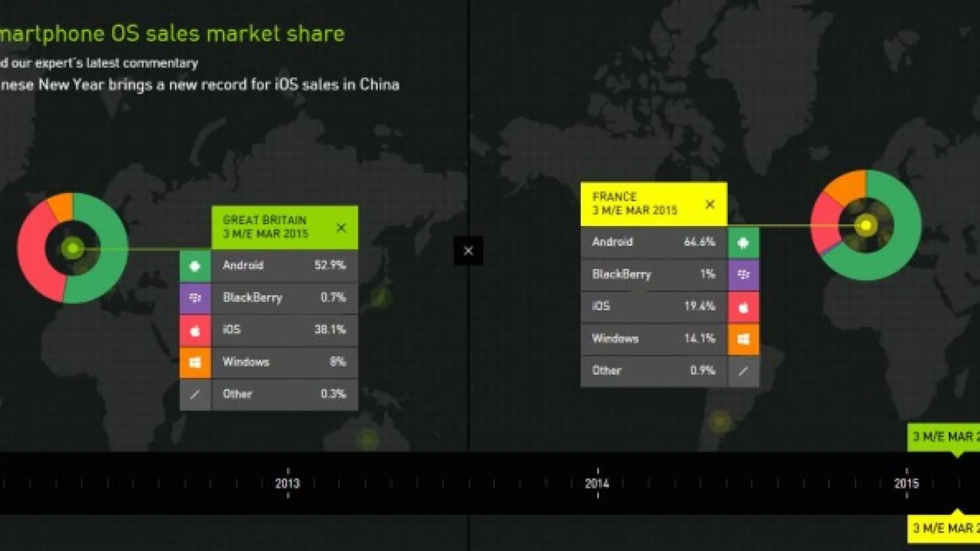Click the yellow 3 M/E MAR timeline flag

tap(944, 528)
